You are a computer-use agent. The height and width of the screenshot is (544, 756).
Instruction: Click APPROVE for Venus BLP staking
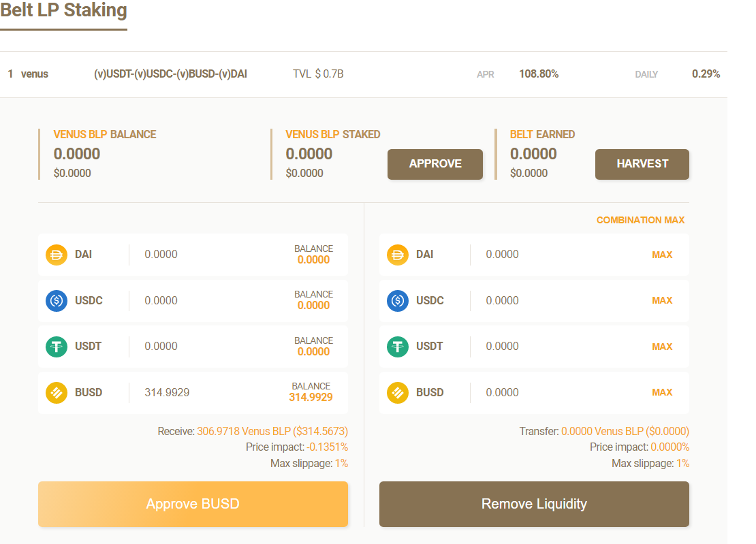pos(435,164)
